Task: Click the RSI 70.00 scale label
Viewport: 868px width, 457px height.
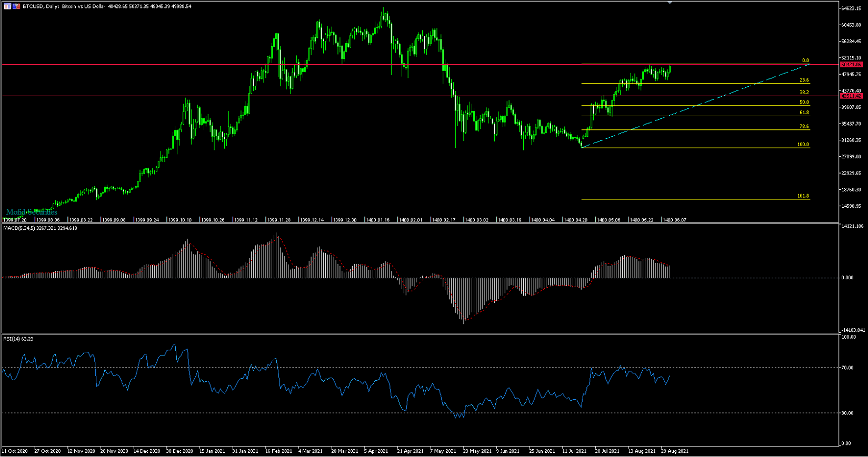Action: (847, 368)
